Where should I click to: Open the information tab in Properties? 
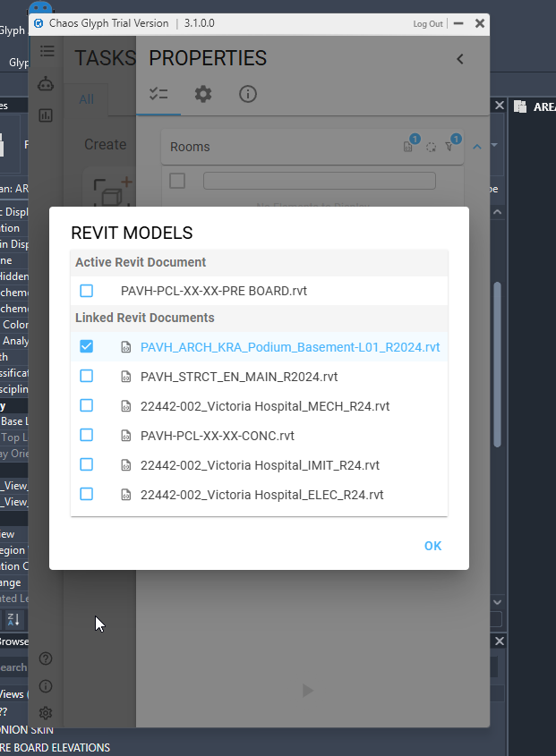248,94
